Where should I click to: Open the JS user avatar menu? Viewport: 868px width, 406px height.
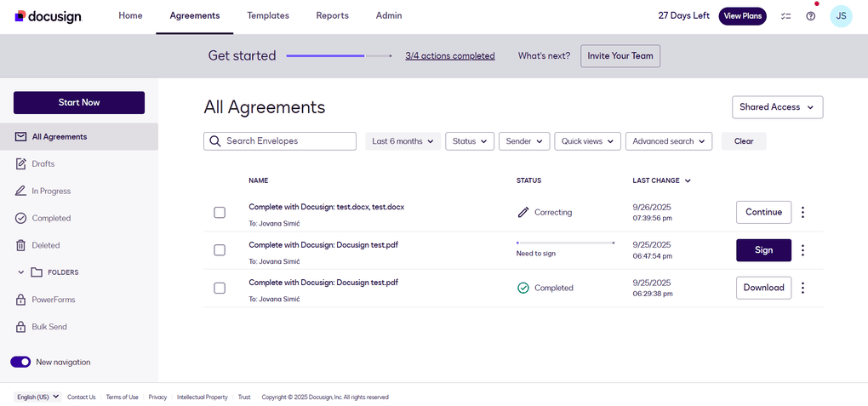coord(841,16)
